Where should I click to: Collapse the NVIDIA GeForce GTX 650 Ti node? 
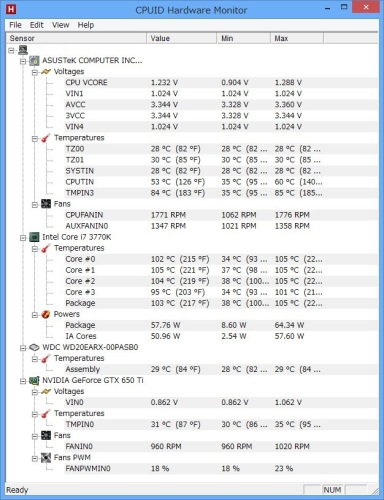coord(23,381)
